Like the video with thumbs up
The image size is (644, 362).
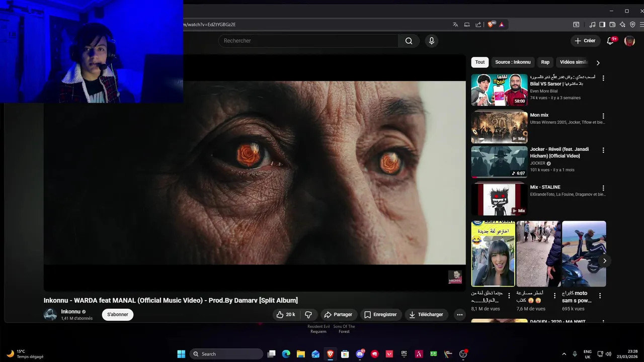coord(286,315)
